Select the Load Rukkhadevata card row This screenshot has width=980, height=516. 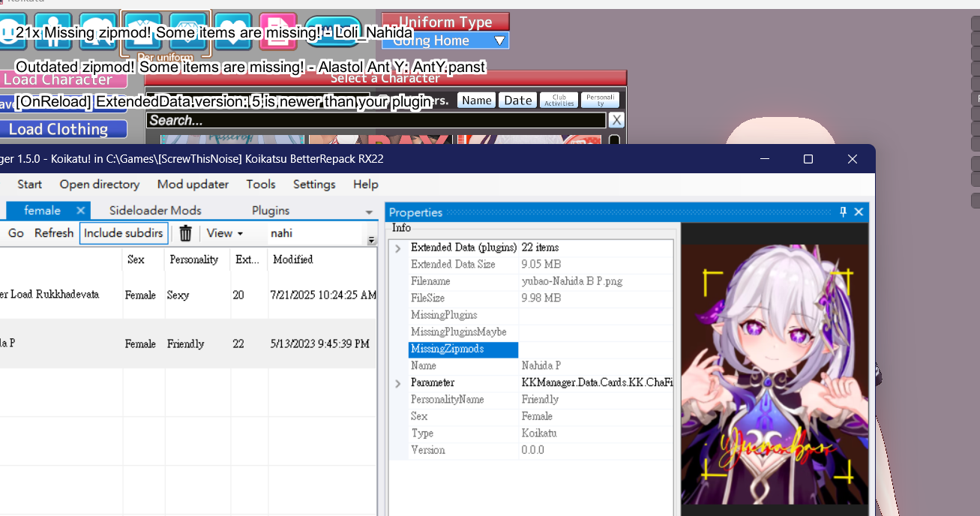point(188,295)
